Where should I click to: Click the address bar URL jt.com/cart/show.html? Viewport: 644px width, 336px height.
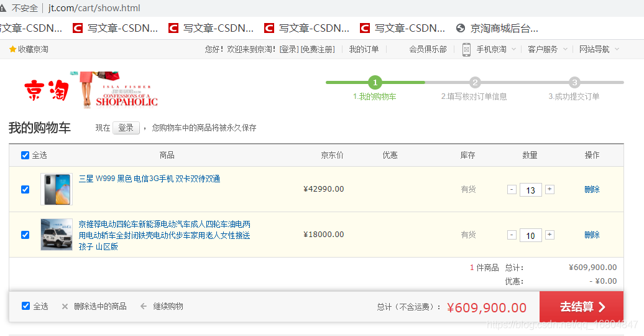(x=94, y=8)
